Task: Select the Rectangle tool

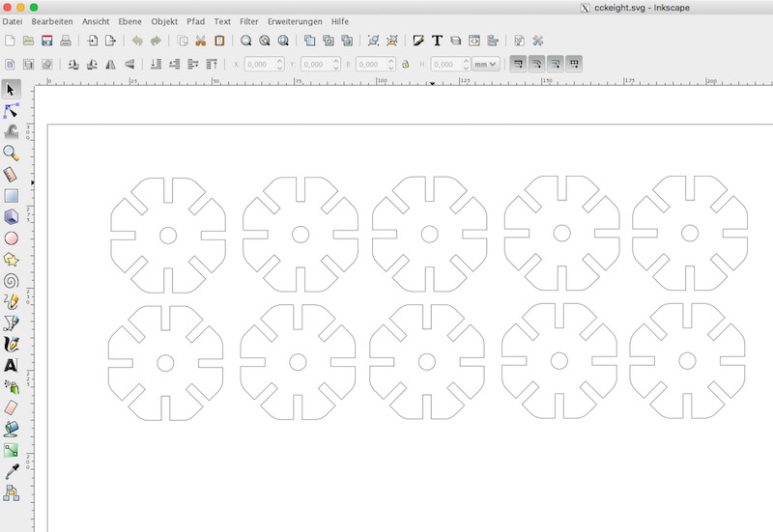Action: click(x=11, y=196)
